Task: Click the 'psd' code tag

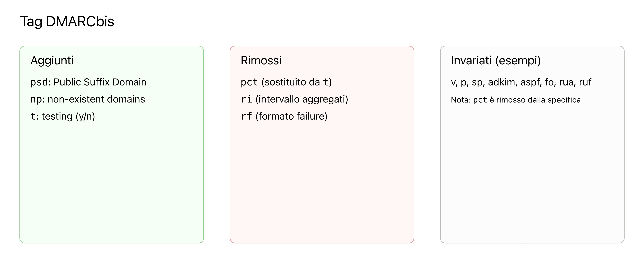Action: point(39,82)
